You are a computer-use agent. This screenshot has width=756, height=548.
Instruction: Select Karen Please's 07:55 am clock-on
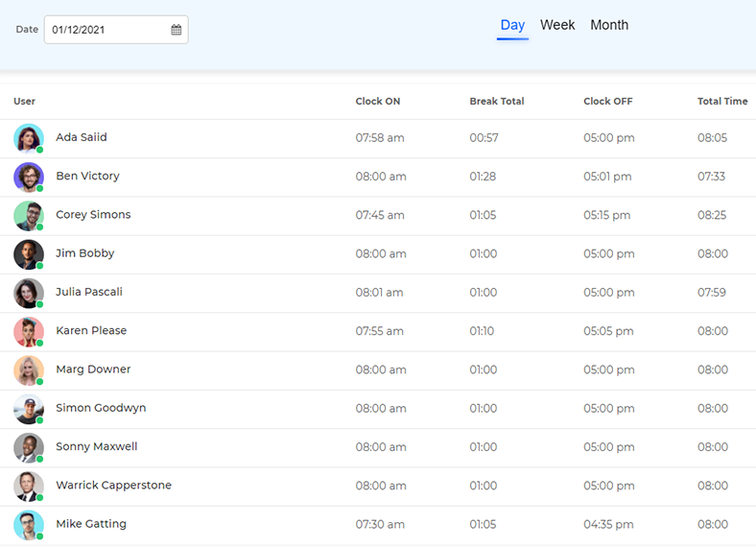tap(379, 331)
